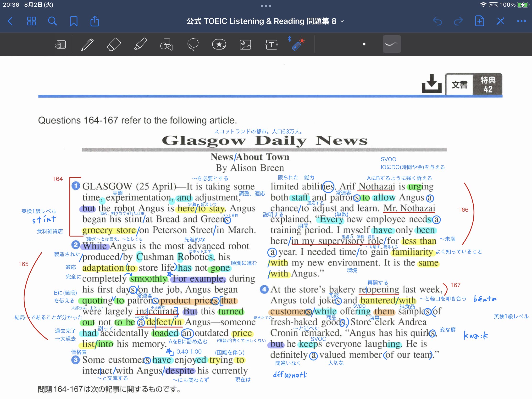Tap the Glasgow Daily News headline
The width and height of the screenshot is (532, 399).
pos(265,140)
